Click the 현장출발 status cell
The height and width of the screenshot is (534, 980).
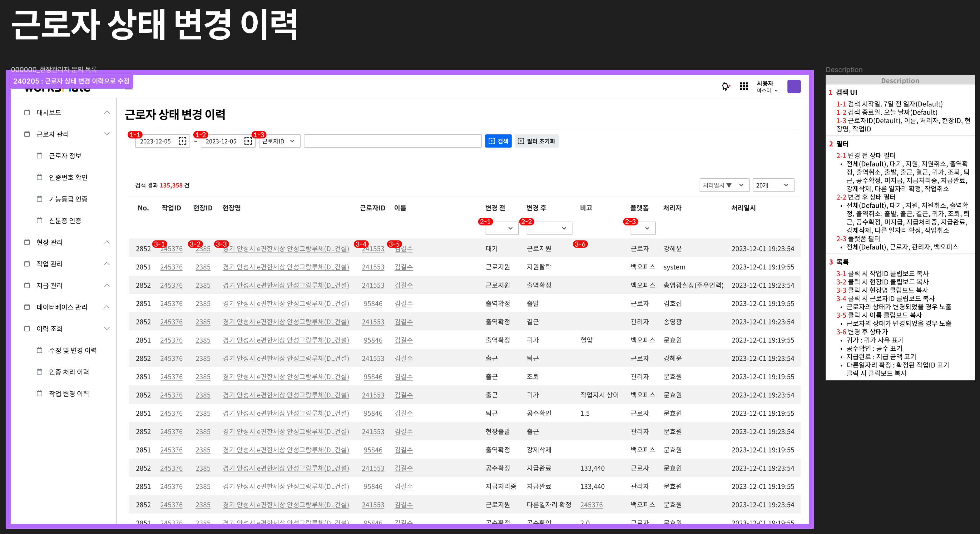497,432
